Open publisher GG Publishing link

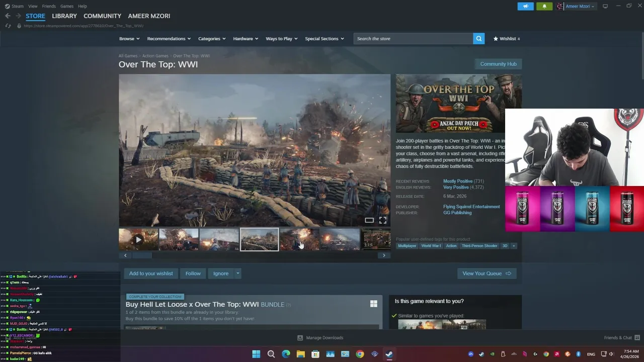pos(457,213)
